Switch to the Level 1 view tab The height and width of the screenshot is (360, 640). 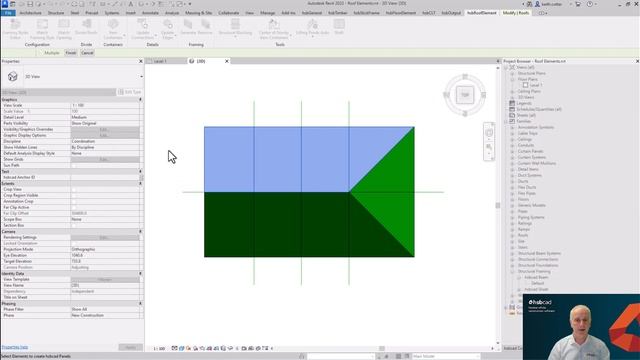[160, 61]
